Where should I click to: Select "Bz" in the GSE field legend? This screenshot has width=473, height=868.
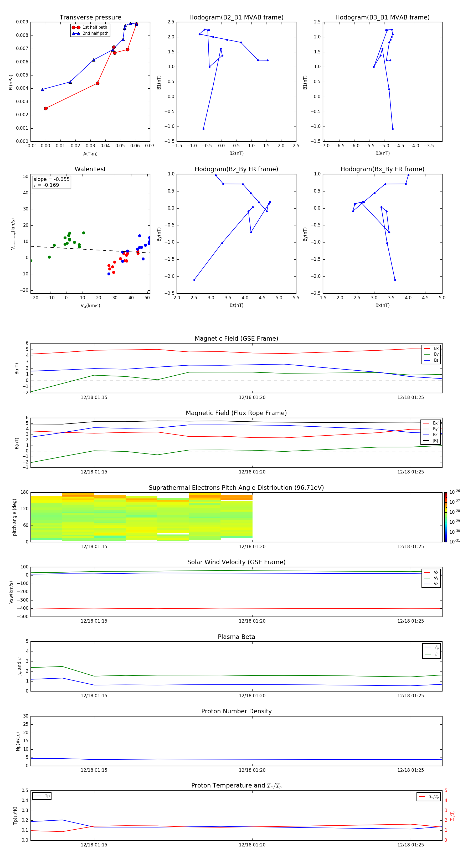pyautogui.click(x=431, y=360)
